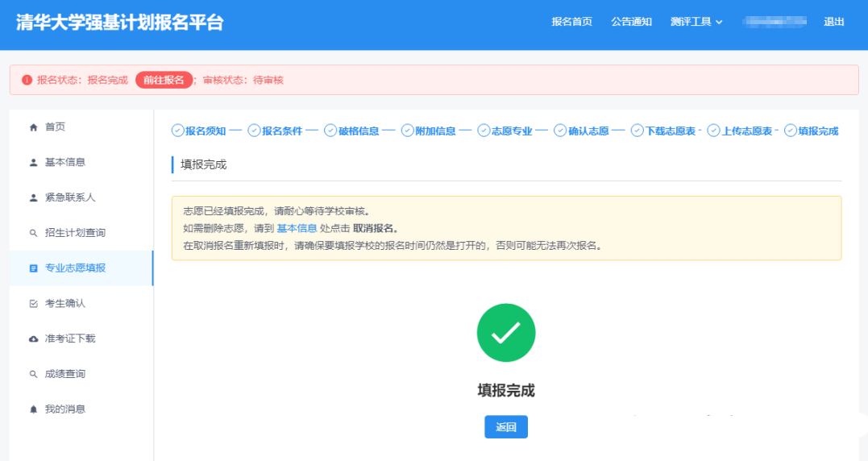Click the bold 填报完成 text under checkmark
Viewport: 868px width, 461px height.
[506, 390]
